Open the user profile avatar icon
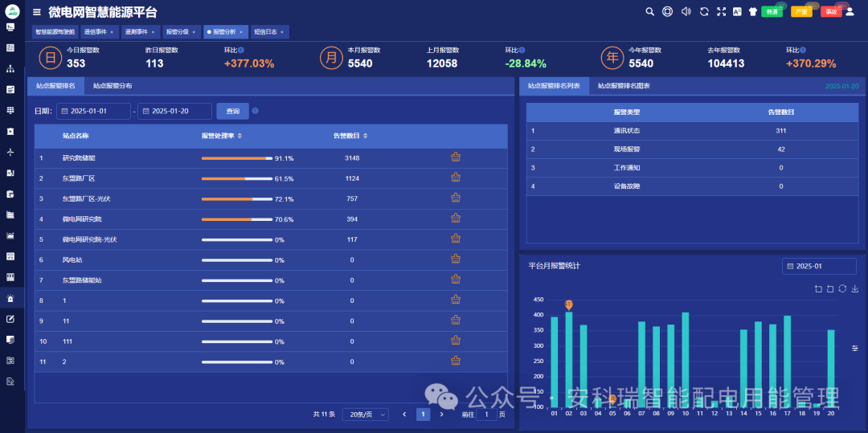Screen dimensions: 868x433 coord(850,11)
